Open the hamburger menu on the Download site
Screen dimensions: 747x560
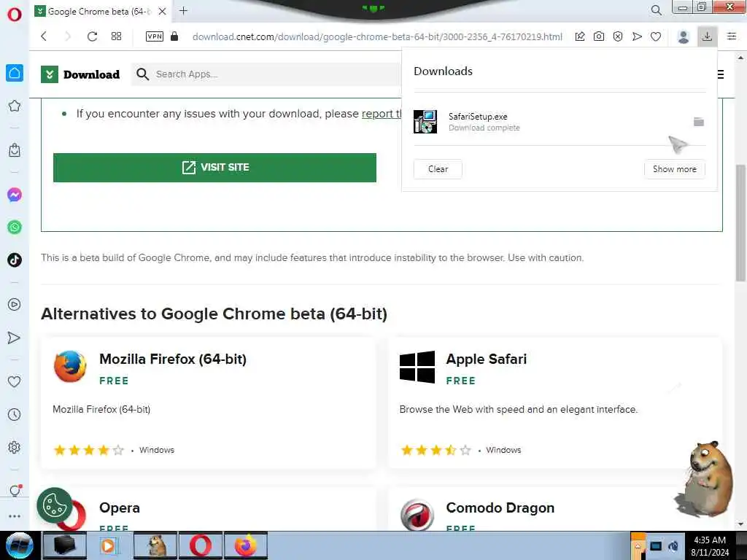720,74
